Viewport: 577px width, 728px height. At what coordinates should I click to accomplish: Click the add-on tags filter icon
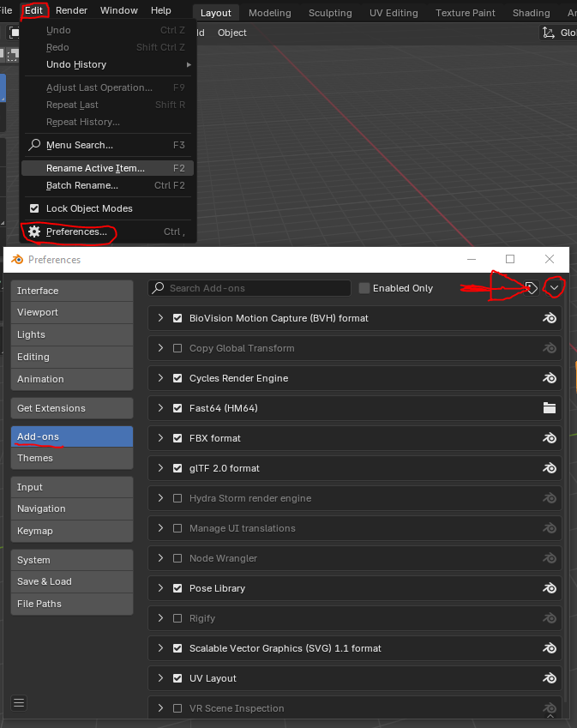[x=532, y=288]
